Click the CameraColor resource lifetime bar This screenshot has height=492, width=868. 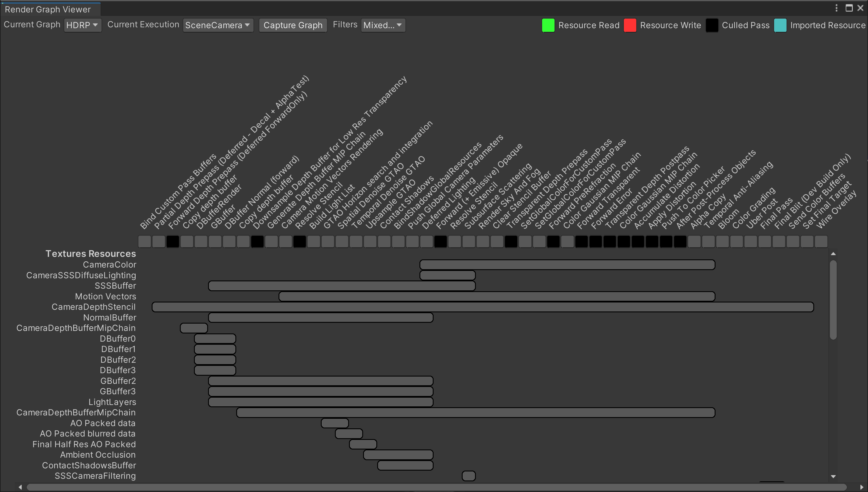(567, 264)
